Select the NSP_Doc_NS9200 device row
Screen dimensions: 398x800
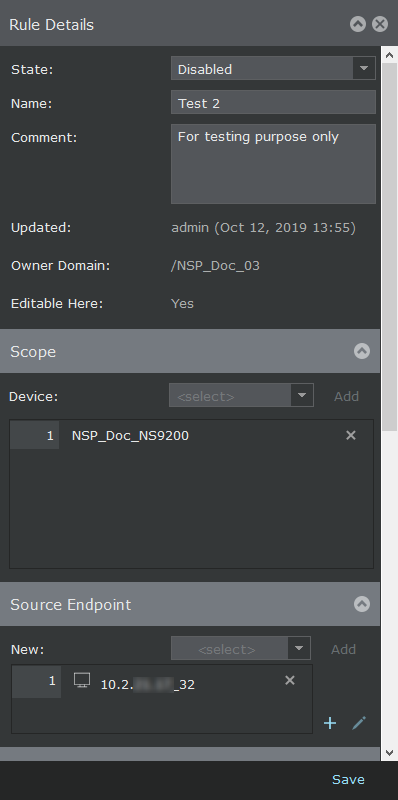pyautogui.click(x=191, y=435)
